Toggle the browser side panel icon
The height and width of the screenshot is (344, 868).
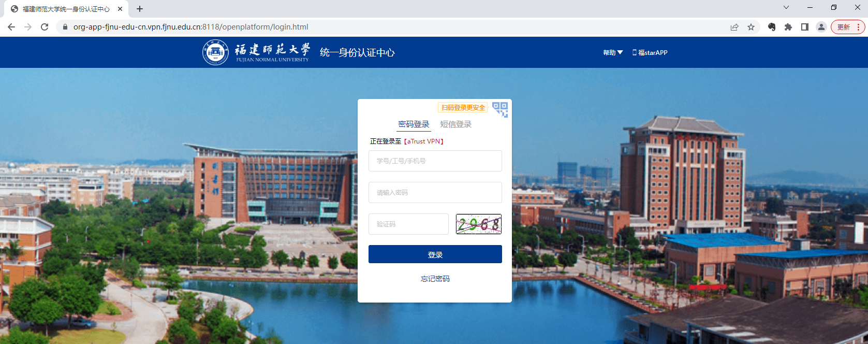(x=805, y=27)
